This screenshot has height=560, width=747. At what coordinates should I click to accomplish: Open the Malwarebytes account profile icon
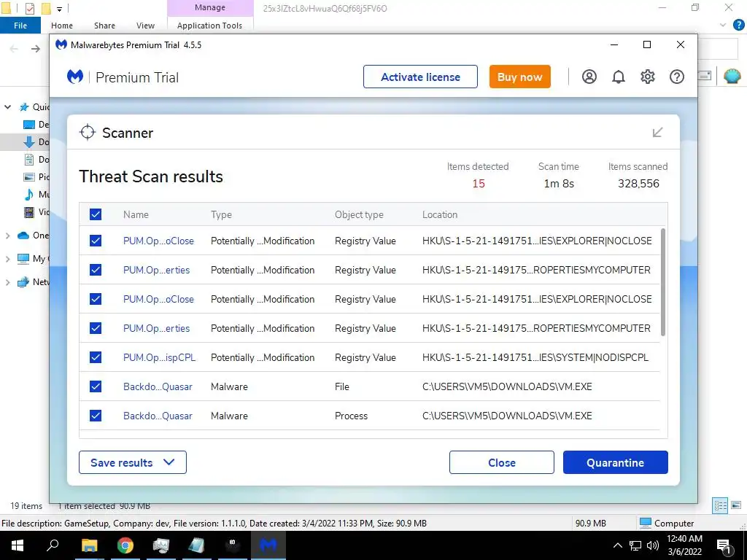click(589, 77)
